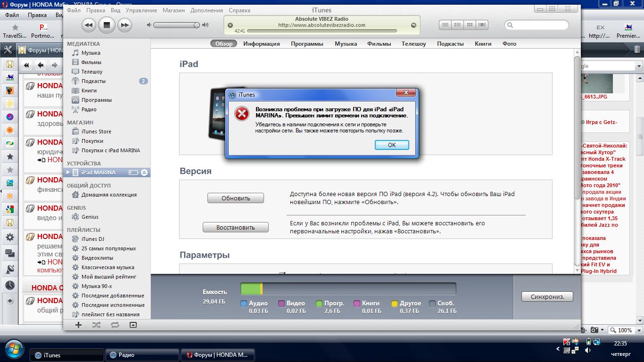Expand the iPad MARINA device triangle
This screenshot has width=644, height=362.
pos(68,173)
